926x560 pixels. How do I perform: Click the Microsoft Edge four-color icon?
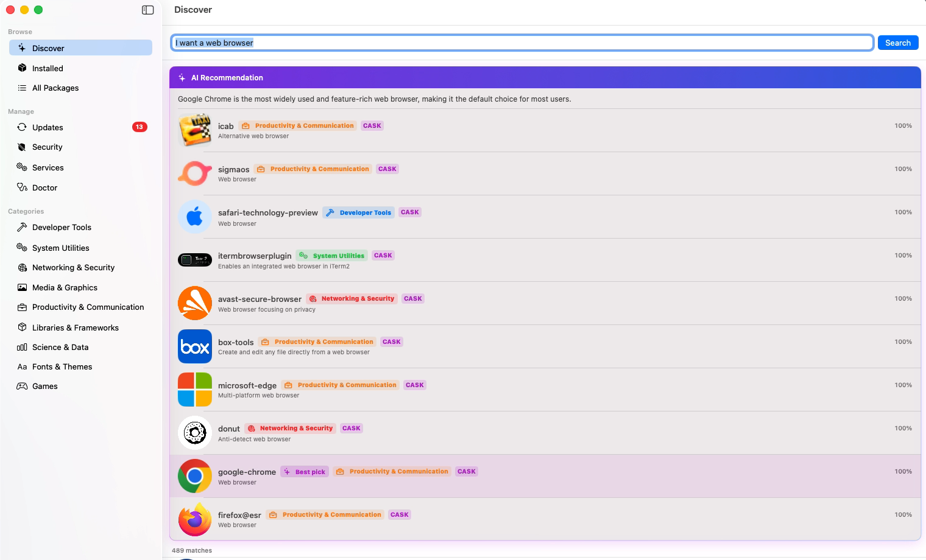coord(195,390)
